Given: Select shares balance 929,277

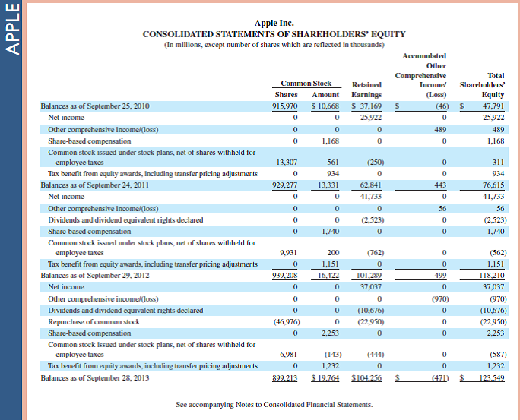Looking at the screenshot, I should [x=285, y=185].
